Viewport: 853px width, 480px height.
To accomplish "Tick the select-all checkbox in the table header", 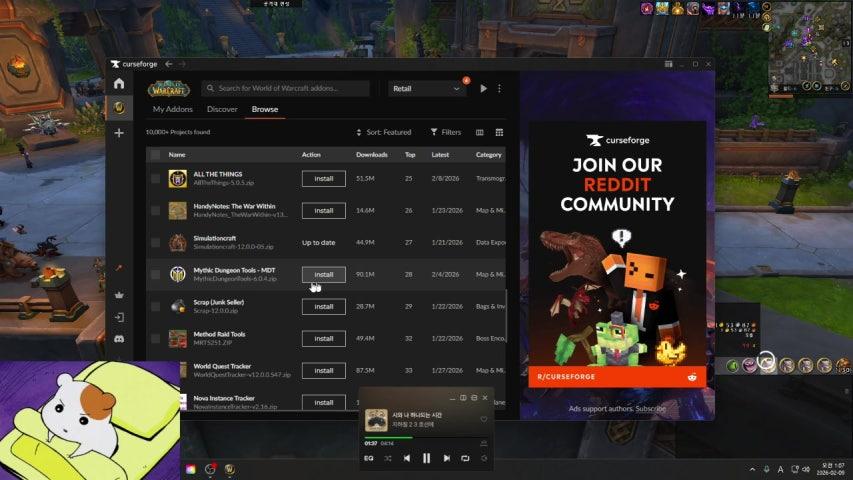I will click(156, 155).
